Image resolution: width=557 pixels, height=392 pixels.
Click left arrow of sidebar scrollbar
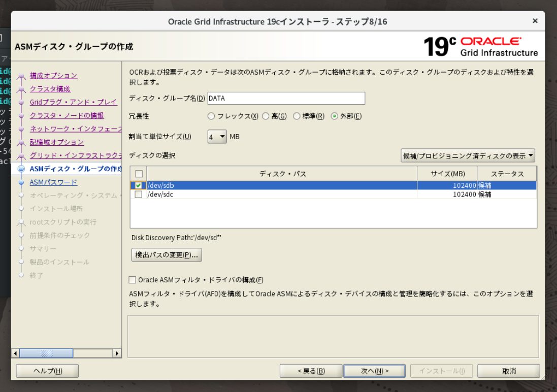[15, 353]
